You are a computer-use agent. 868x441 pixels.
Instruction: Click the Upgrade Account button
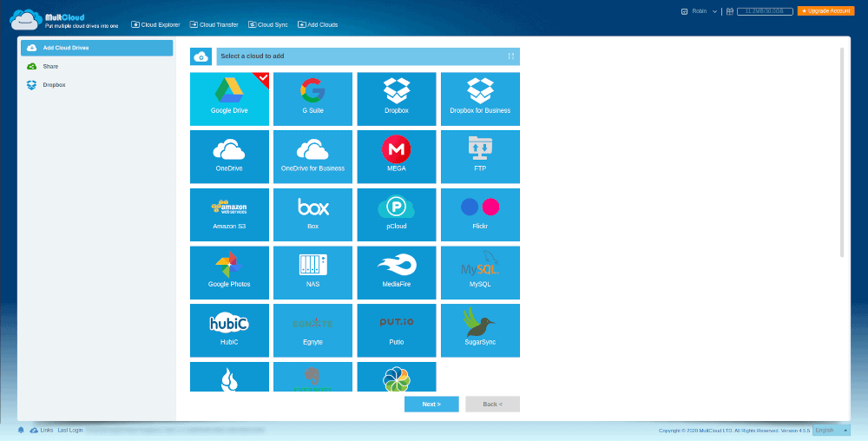coord(826,11)
